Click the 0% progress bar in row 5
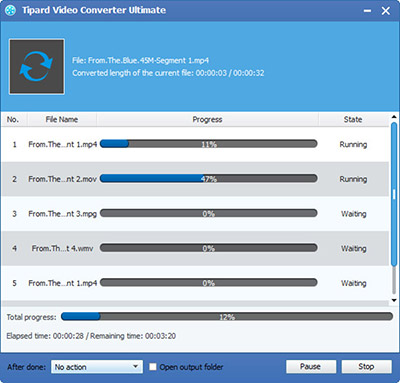 209,283
